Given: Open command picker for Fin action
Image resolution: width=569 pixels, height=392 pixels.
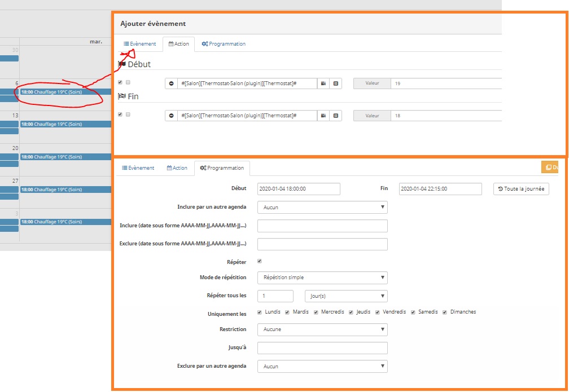Looking at the screenshot, I should coord(323,116).
